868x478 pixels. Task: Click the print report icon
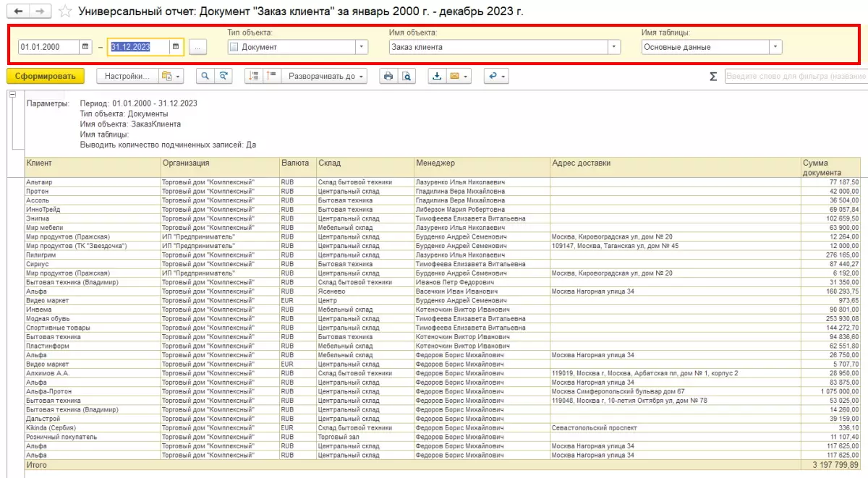pos(388,76)
